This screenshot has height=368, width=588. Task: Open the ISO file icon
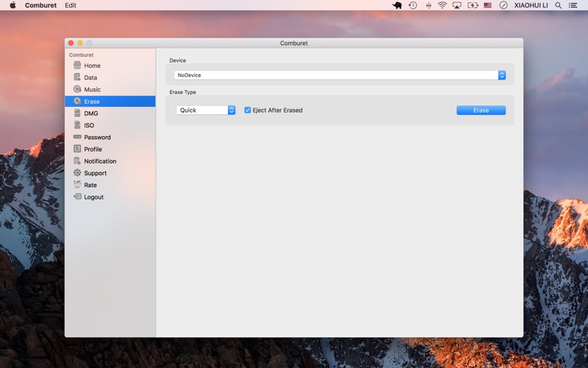pyautogui.click(x=77, y=125)
